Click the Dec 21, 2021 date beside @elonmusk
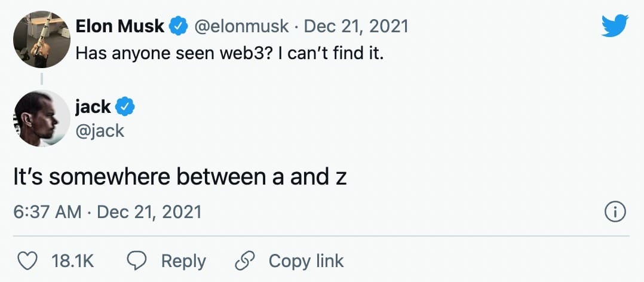Image resolution: width=644 pixels, height=282 pixels. coord(356,26)
